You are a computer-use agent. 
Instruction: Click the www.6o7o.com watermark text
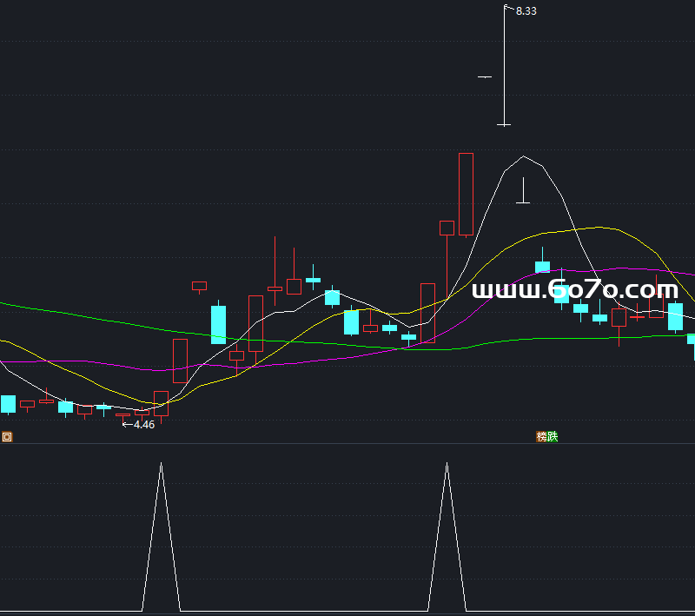(574, 290)
